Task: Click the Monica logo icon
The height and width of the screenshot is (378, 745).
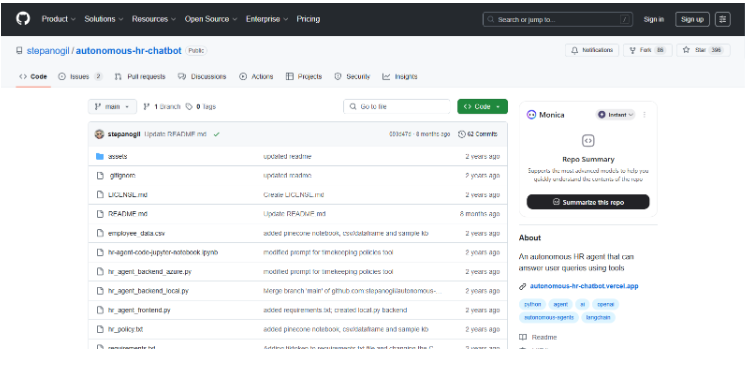Action: (x=531, y=114)
